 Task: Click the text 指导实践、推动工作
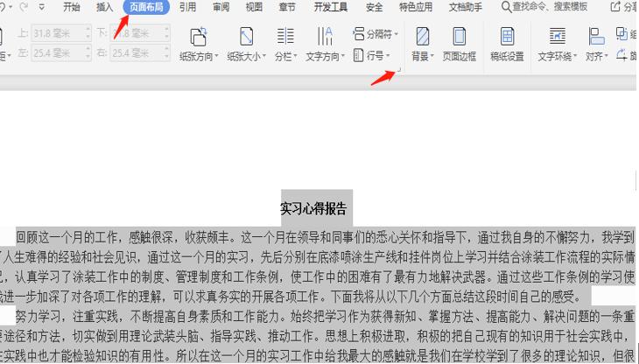tap(262, 336)
